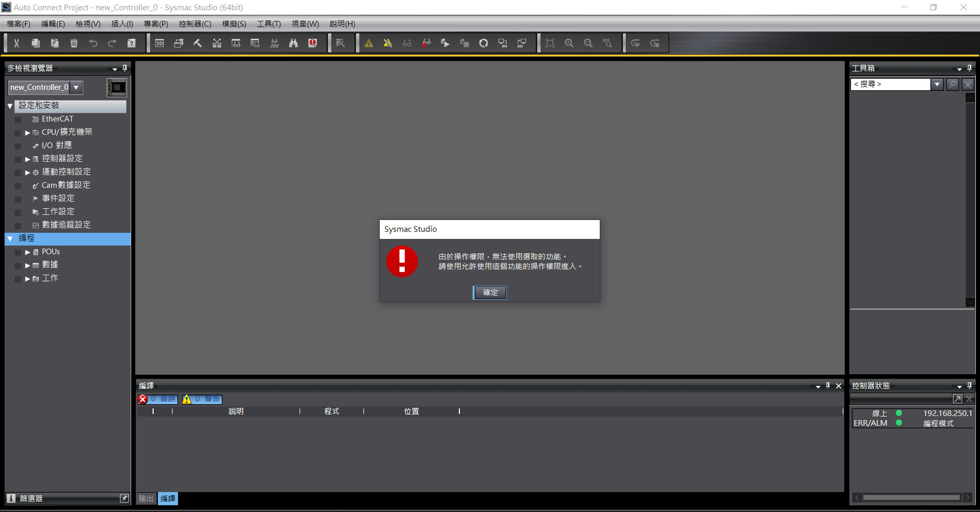Click the zoom in magnifier icon

tap(569, 43)
